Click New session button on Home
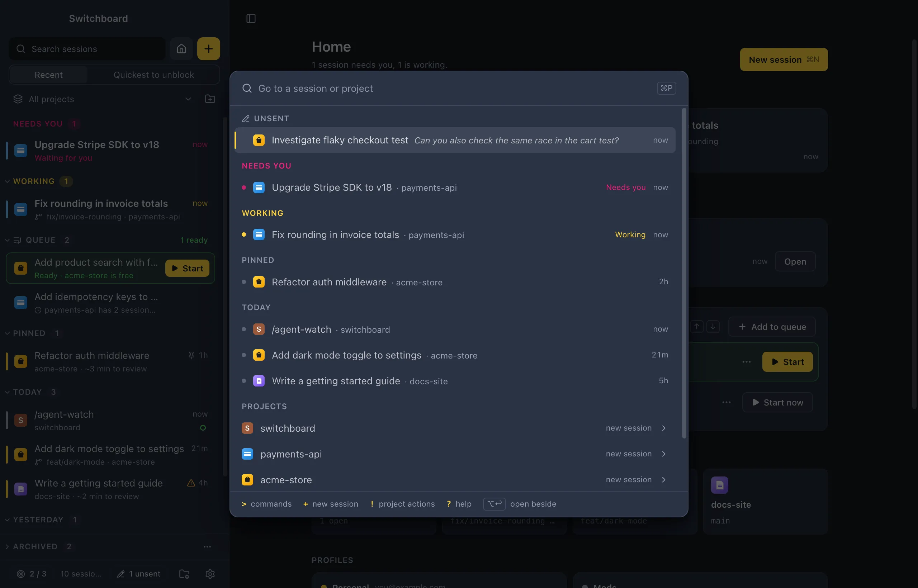The width and height of the screenshot is (918, 588). click(784, 59)
